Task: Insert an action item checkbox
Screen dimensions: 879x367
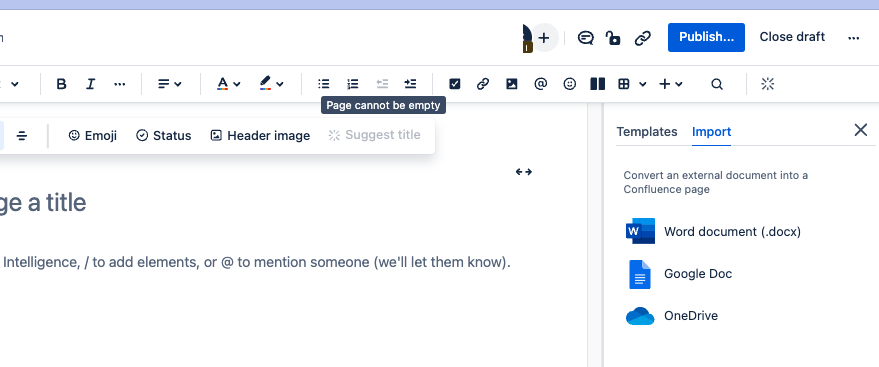Action: [455, 84]
